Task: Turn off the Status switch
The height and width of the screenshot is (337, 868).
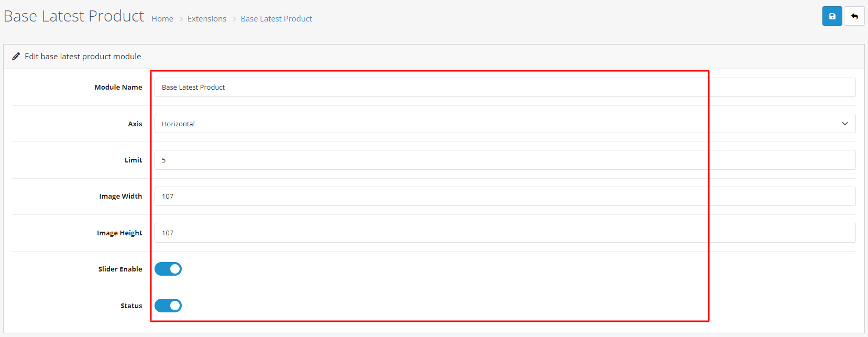Action: (x=168, y=306)
